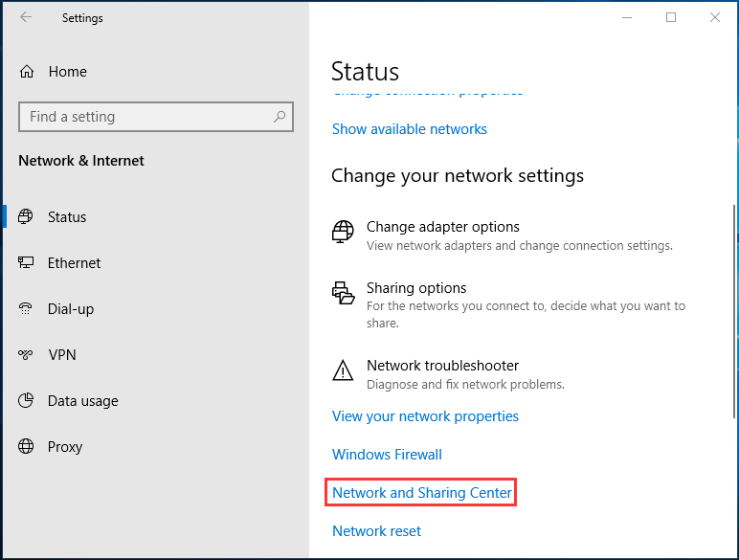Open the Windows Firewall link
739x560 pixels.
(x=387, y=455)
